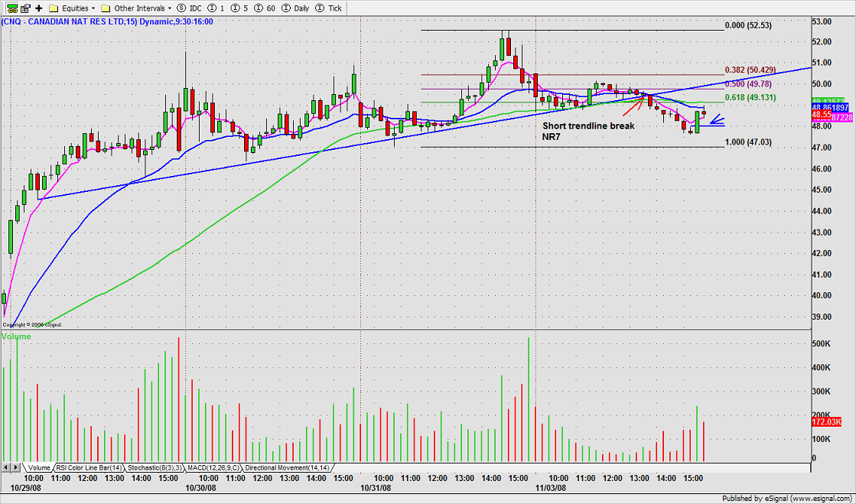Screen dimensions: 856x504
Task: Click the Published by eSignal footer text
Action: [788, 499]
